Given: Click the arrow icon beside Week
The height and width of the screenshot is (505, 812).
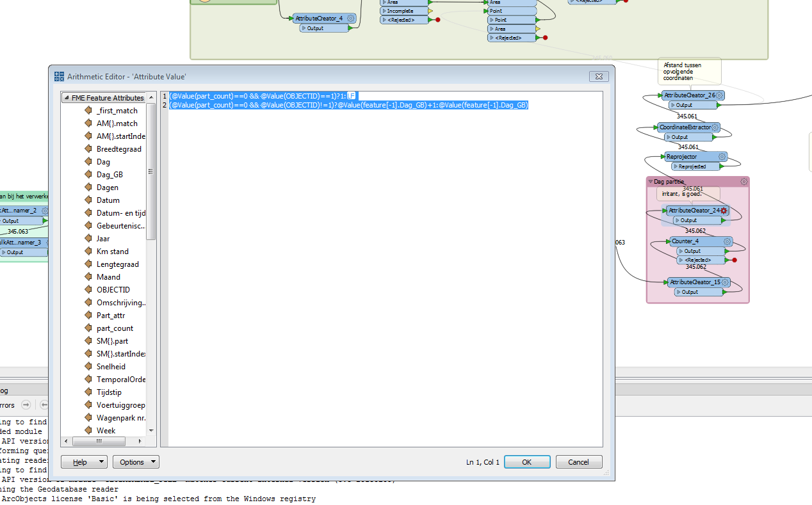Looking at the screenshot, I should click(88, 431).
